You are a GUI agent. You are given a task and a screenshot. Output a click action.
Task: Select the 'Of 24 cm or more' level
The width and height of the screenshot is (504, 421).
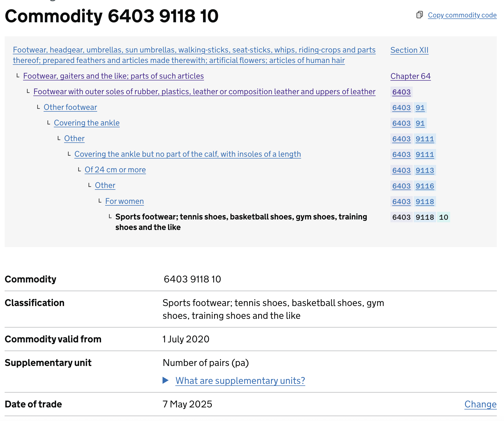[x=115, y=170]
